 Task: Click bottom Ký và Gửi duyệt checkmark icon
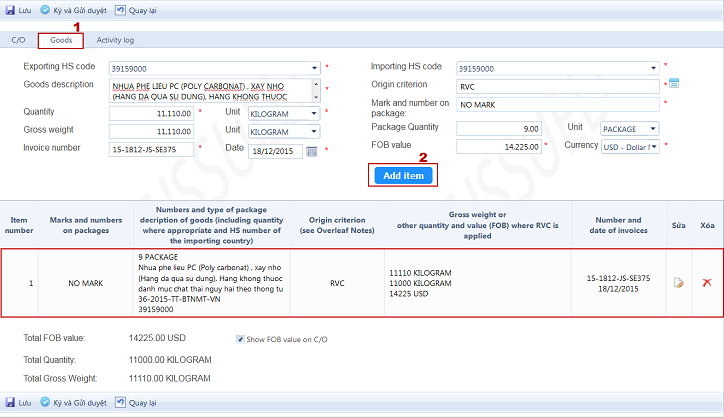[45, 402]
